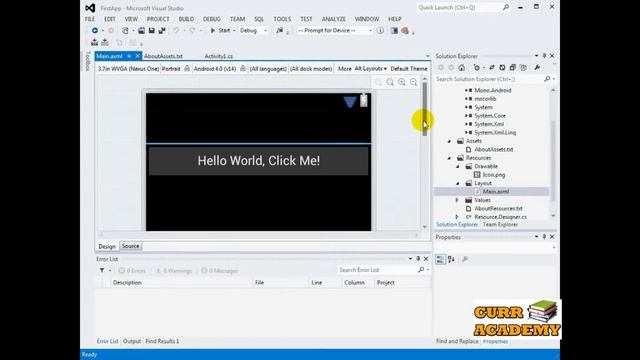The width and height of the screenshot is (640, 360).
Task: Expand the Resource.Designer.cs node
Action: coord(457,217)
